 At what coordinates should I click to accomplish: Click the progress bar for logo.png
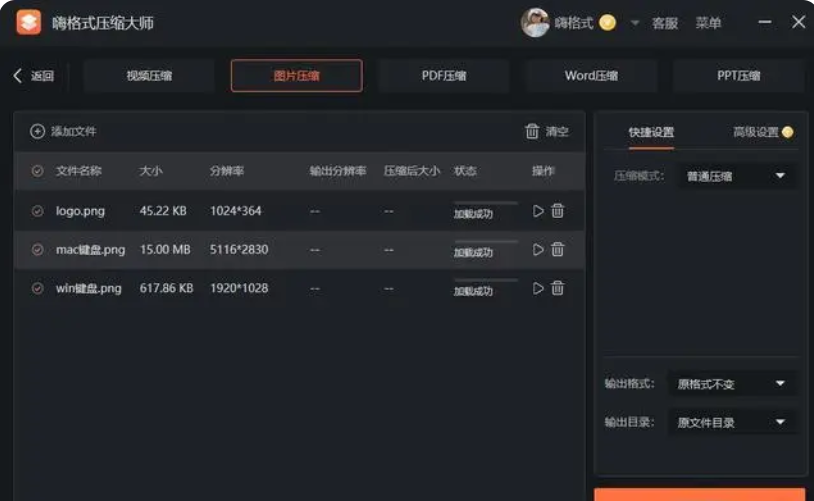[485, 203]
